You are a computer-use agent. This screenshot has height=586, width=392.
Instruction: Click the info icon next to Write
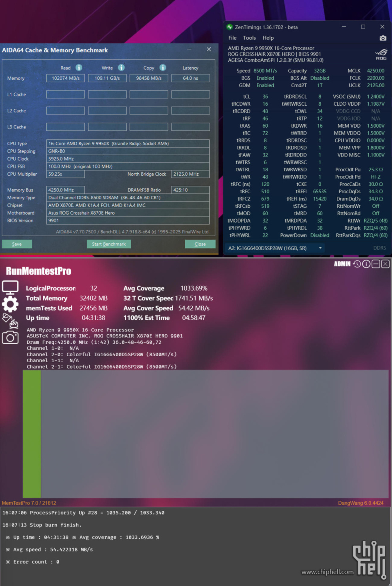121,68
